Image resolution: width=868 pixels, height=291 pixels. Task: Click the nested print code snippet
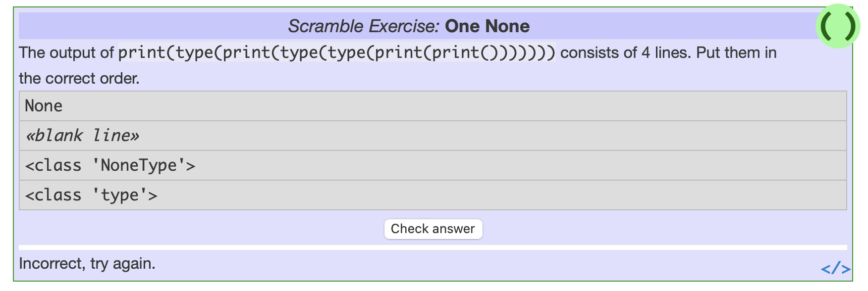click(x=337, y=52)
